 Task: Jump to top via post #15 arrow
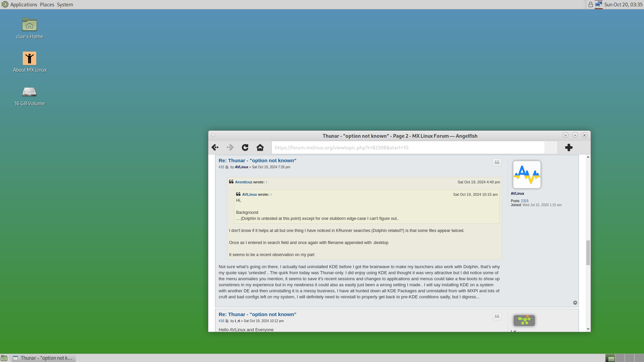coord(575,303)
